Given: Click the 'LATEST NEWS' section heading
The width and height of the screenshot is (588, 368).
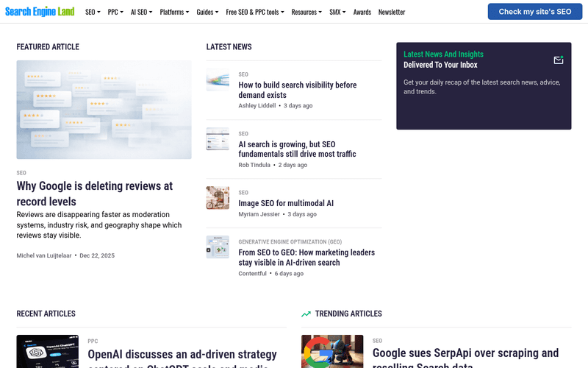Looking at the screenshot, I should [229, 46].
